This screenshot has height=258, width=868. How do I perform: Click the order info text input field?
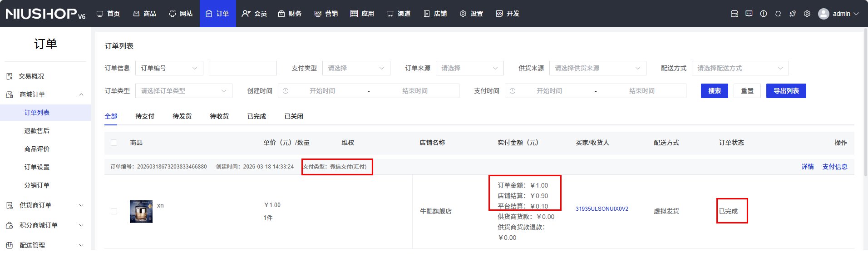pyautogui.click(x=243, y=68)
